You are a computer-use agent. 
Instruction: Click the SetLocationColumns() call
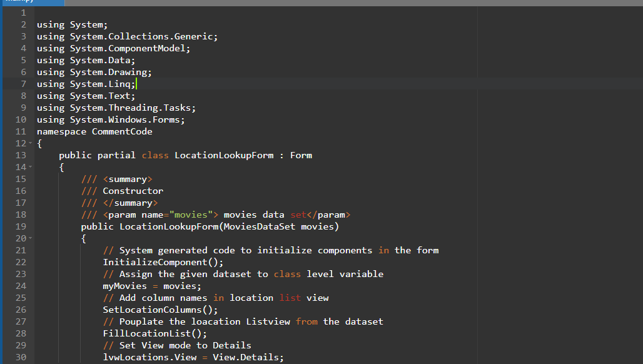tap(160, 310)
